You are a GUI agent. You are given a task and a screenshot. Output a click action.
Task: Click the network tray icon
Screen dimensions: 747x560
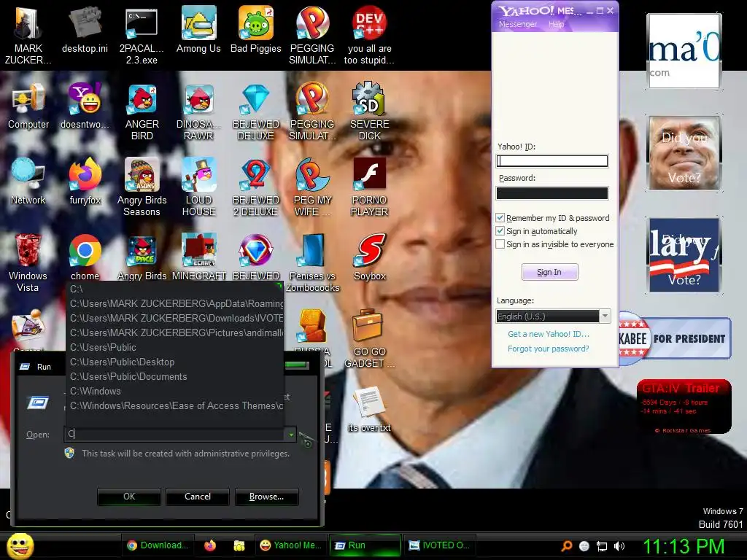coord(602,546)
